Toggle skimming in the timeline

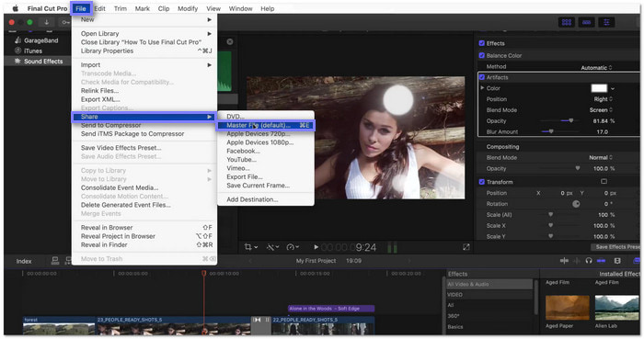point(564,261)
